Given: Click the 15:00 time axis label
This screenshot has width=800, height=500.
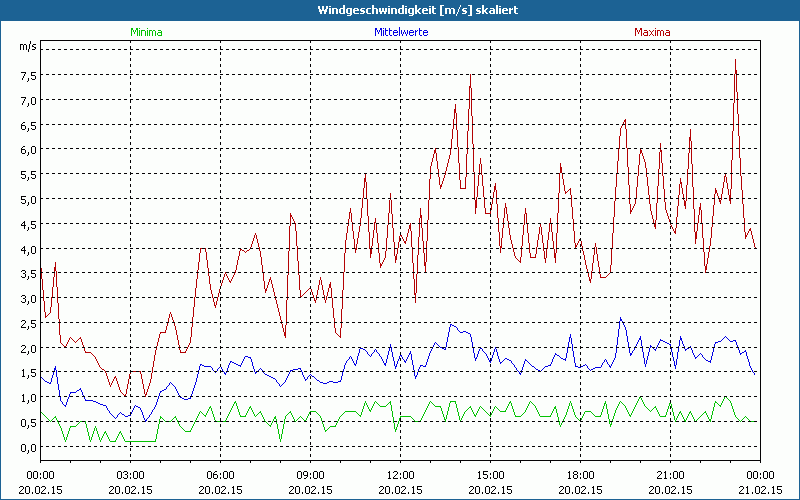Looking at the screenshot, I should [491, 475].
